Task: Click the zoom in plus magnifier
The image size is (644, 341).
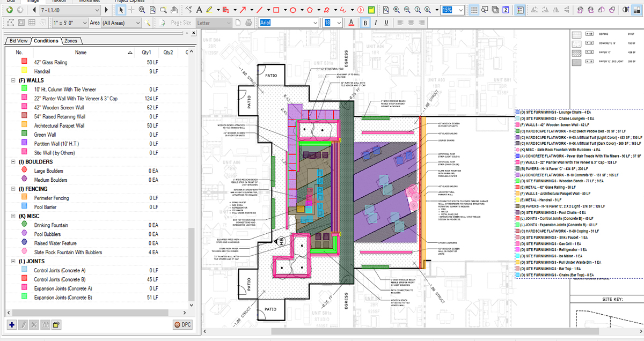Action: pyautogui.click(x=397, y=10)
